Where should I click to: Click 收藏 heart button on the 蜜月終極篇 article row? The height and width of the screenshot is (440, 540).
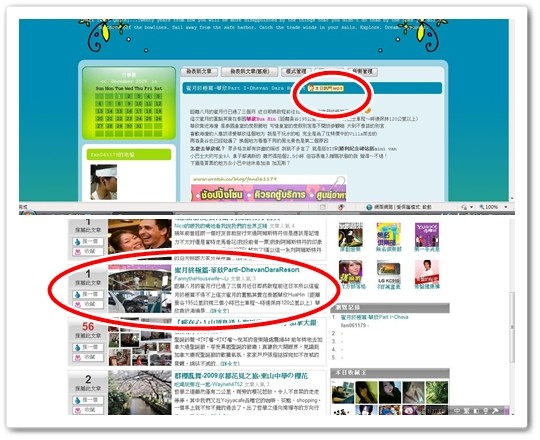tap(88, 305)
